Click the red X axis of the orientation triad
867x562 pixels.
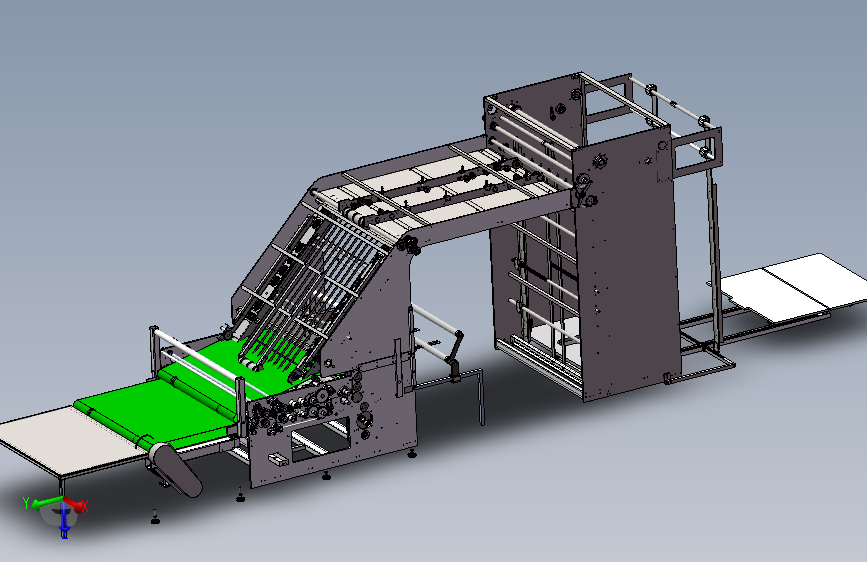(76, 504)
